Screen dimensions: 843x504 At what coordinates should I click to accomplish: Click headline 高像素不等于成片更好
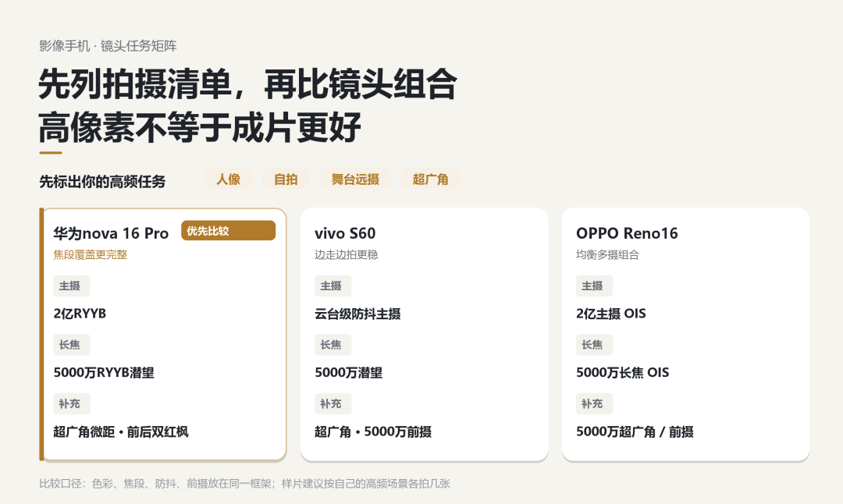[x=200, y=127]
